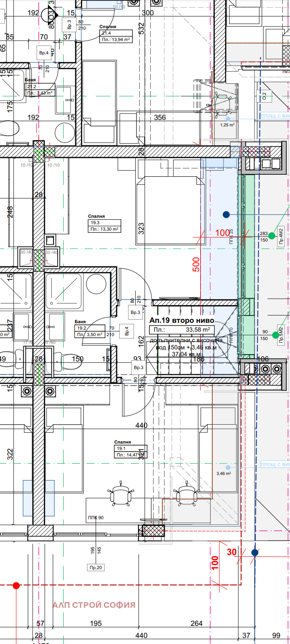Click the right office chair in bedroom 19.1
Viewport: 290px width, 644px height.
click(185, 493)
